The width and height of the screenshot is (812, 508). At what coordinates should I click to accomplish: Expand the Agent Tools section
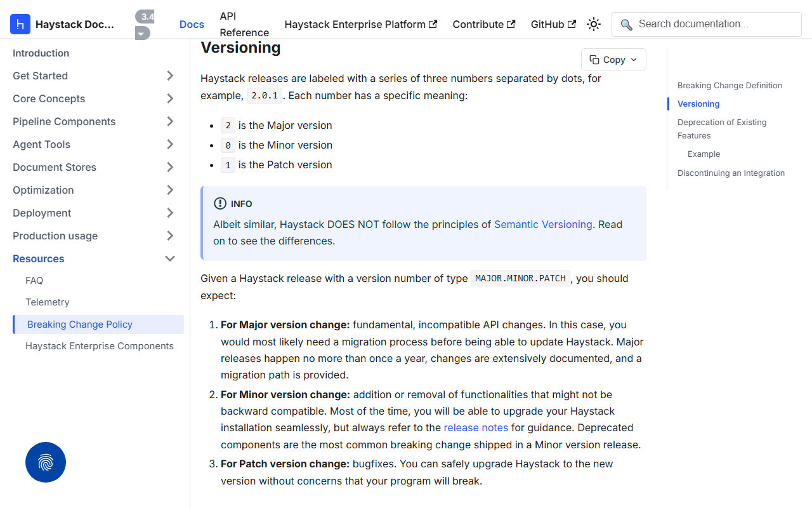[x=170, y=144]
